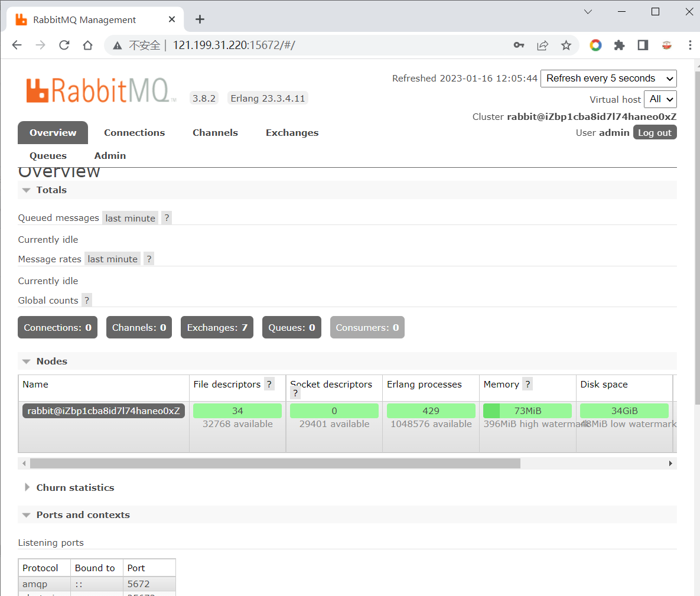Click the Erlang 23.3.4.11 label
The height and width of the screenshot is (596, 700).
[x=268, y=98]
